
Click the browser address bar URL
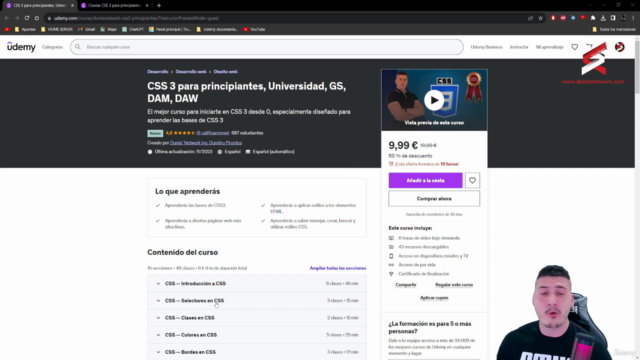point(136,18)
